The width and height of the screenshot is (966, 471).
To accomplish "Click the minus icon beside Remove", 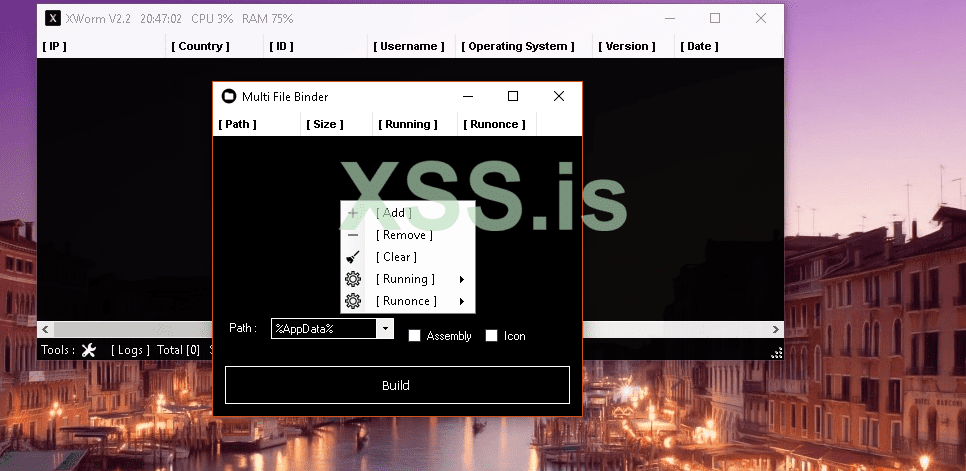I will pos(352,235).
